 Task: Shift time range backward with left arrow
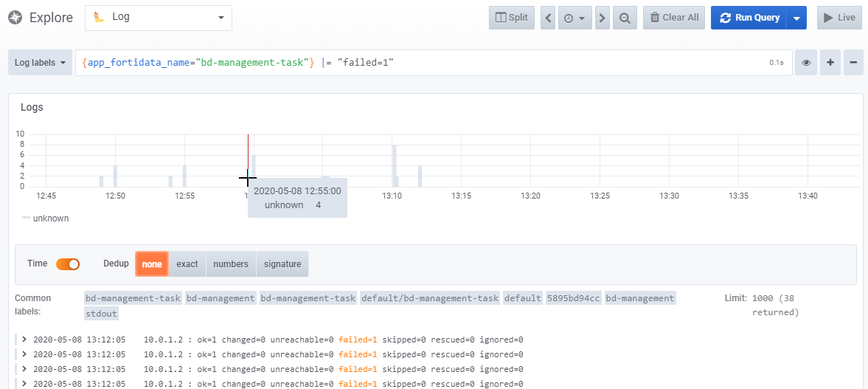[548, 18]
